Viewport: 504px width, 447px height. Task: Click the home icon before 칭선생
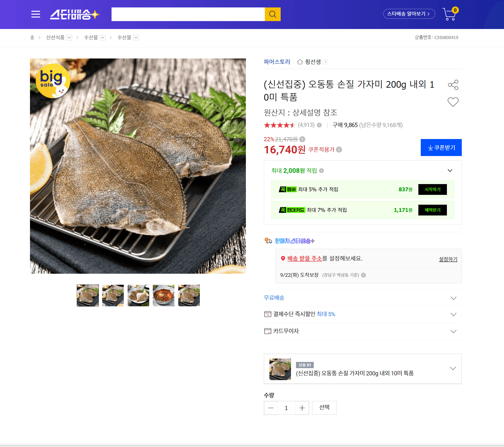point(300,62)
